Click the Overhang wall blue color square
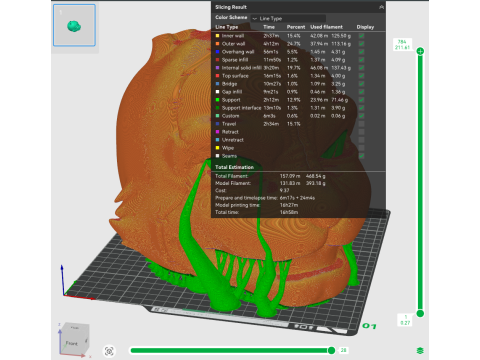This screenshot has width=480, height=360. 218,52
